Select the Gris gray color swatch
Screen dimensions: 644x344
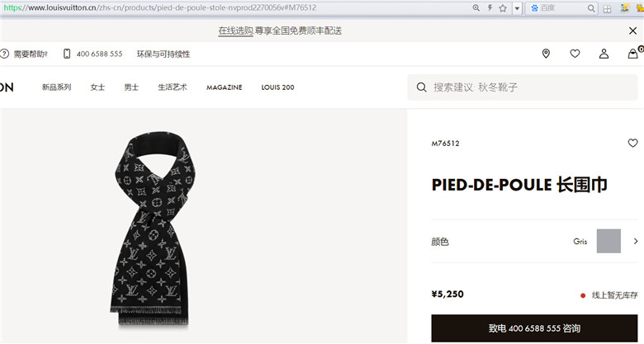tap(608, 241)
